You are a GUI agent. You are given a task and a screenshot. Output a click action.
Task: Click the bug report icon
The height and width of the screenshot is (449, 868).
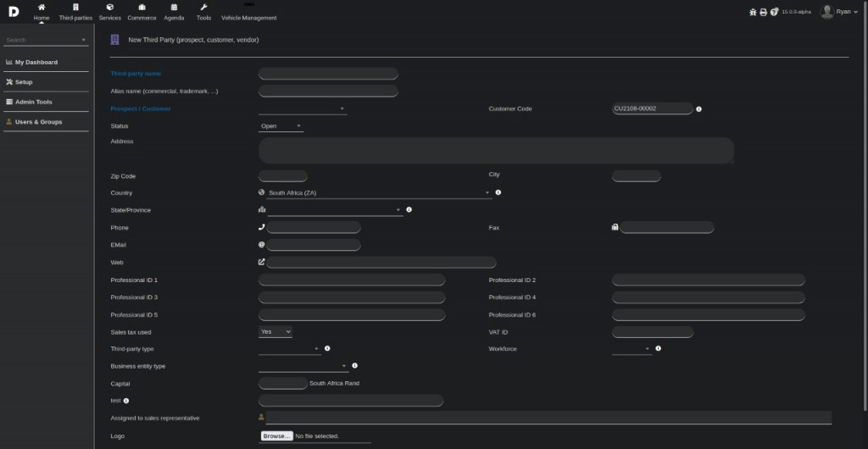[753, 12]
